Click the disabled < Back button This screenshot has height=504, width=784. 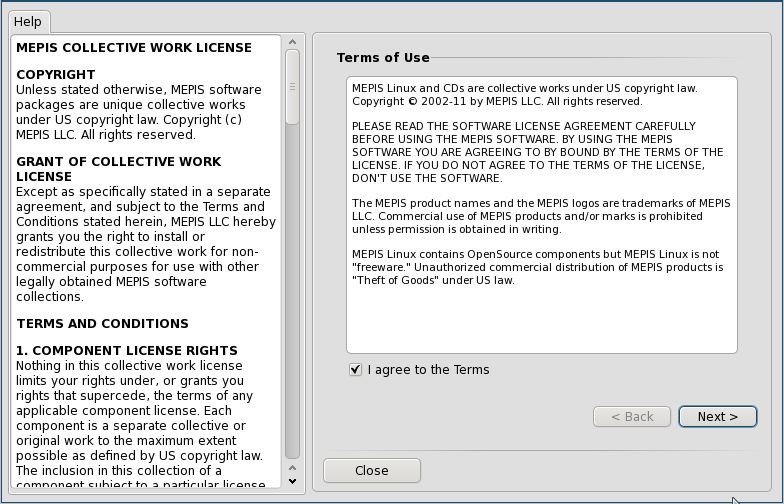click(x=632, y=416)
